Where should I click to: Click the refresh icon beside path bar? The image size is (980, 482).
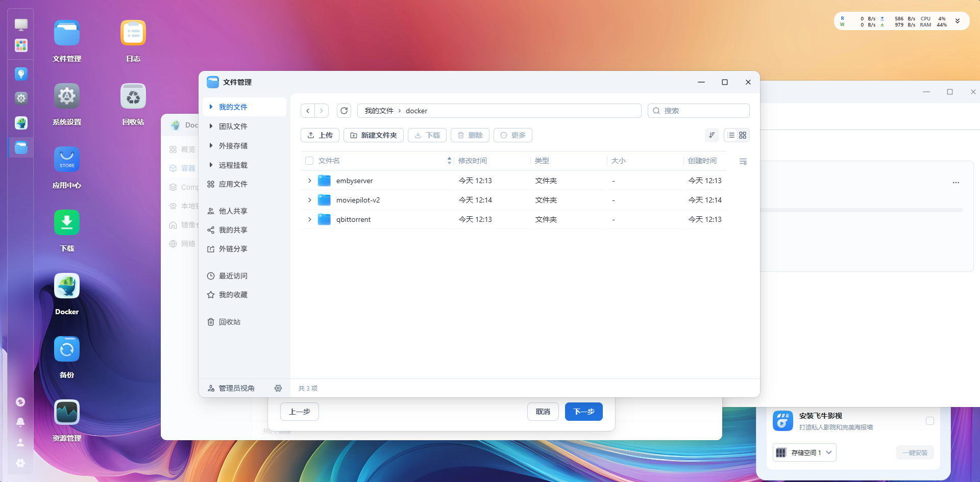pyautogui.click(x=344, y=111)
